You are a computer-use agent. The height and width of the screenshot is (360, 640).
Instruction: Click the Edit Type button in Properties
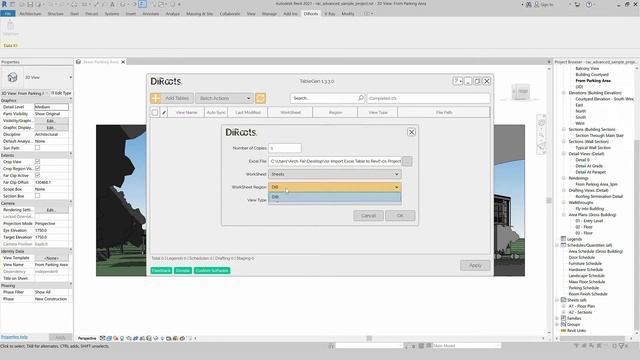tap(61, 93)
